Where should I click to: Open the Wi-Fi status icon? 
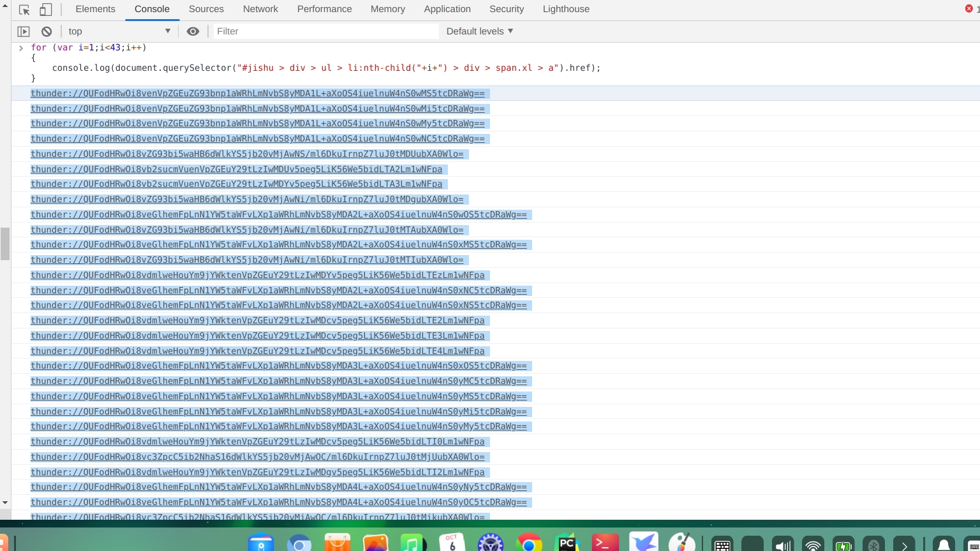point(813,544)
